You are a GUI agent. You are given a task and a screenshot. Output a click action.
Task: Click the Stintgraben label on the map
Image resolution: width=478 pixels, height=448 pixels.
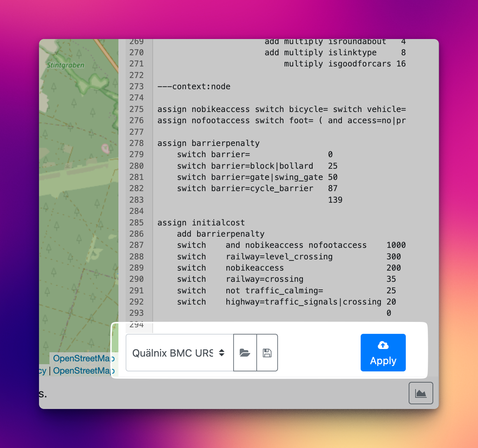pos(65,65)
